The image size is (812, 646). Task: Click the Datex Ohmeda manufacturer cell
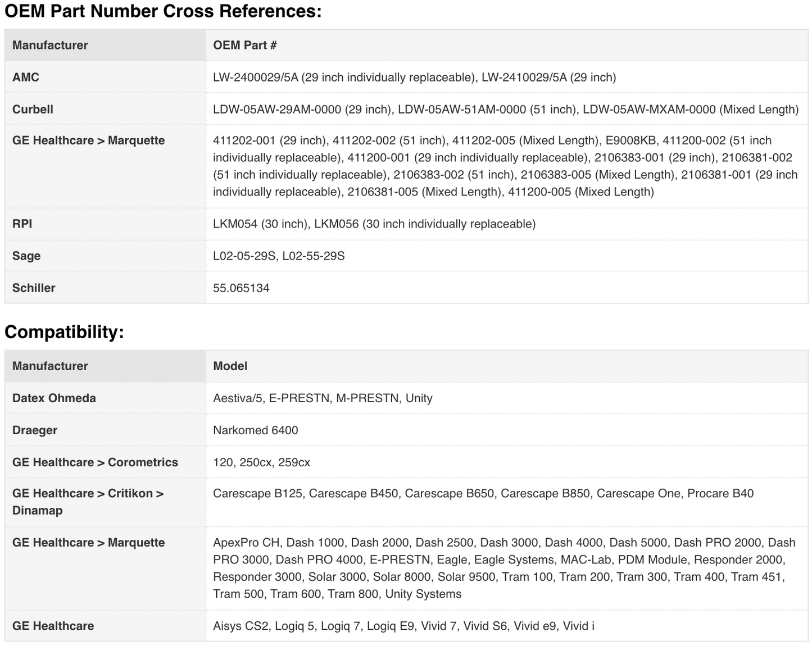click(106, 398)
